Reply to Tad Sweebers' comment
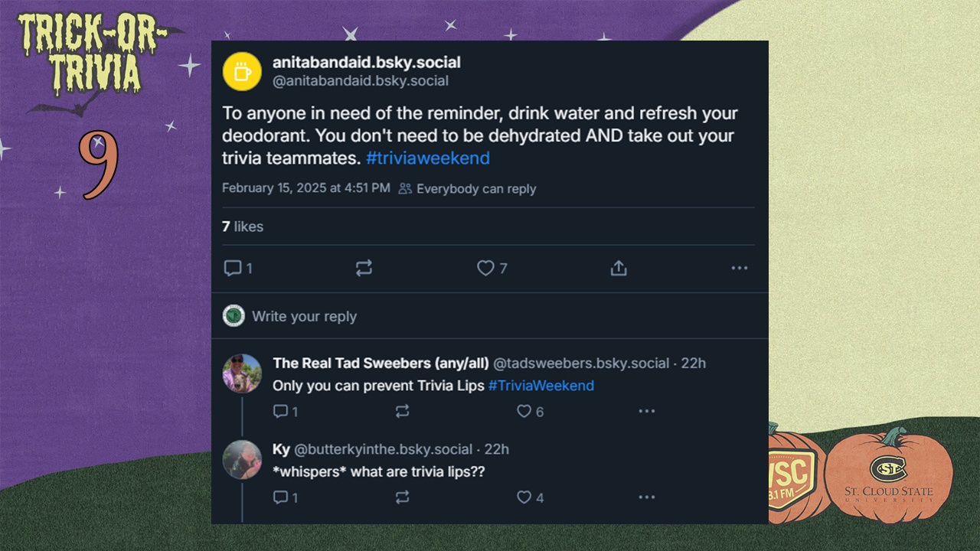 click(281, 412)
